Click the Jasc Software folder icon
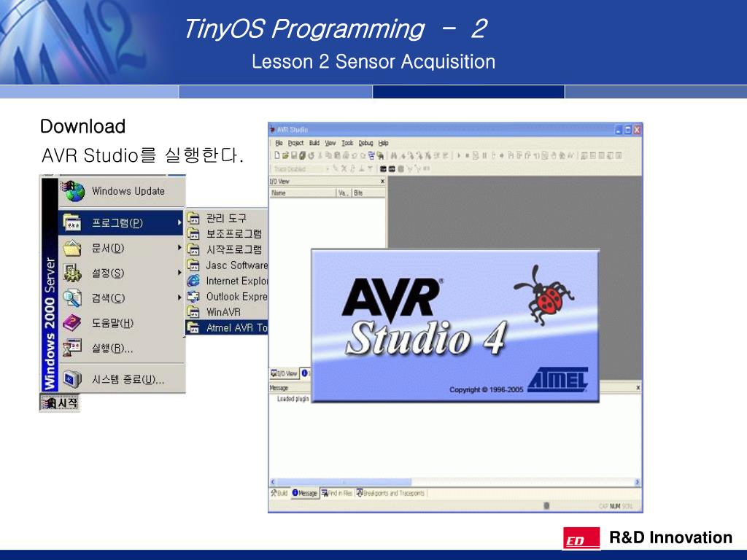Viewport: 747px width, 560px height. click(x=193, y=265)
